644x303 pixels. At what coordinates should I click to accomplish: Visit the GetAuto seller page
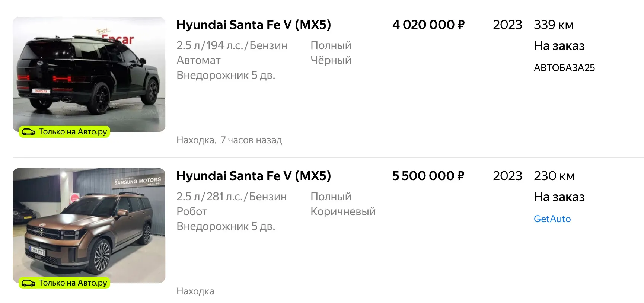pyautogui.click(x=552, y=219)
